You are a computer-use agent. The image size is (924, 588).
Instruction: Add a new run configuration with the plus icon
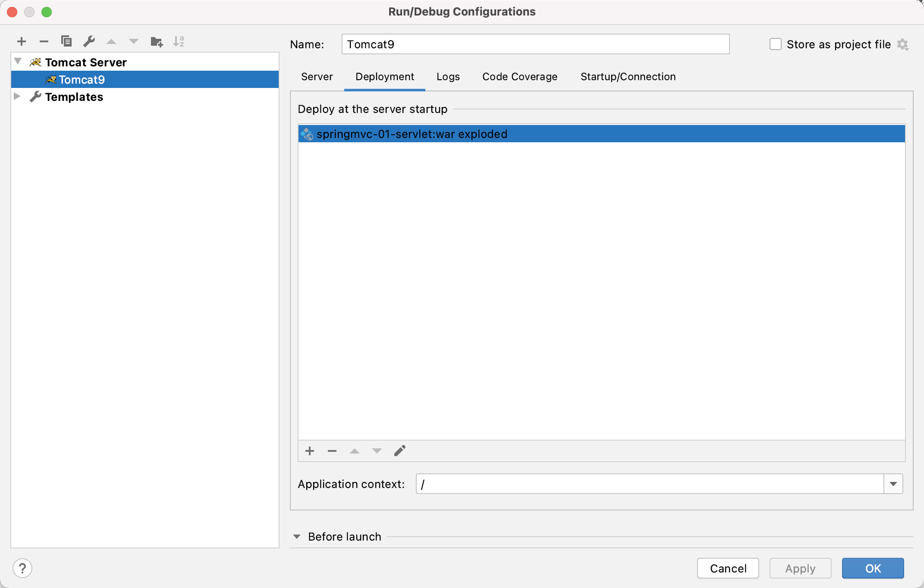tap(22, 41)
